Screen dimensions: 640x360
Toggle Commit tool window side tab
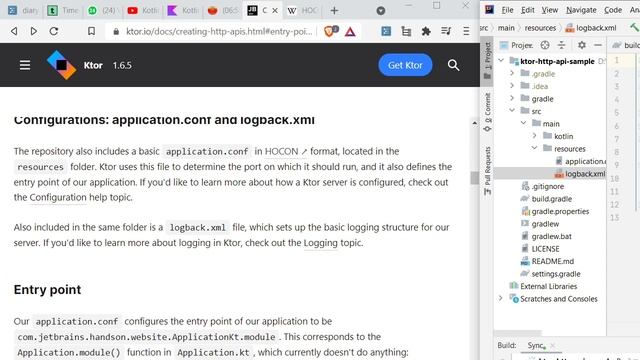(x=487, y=112)
